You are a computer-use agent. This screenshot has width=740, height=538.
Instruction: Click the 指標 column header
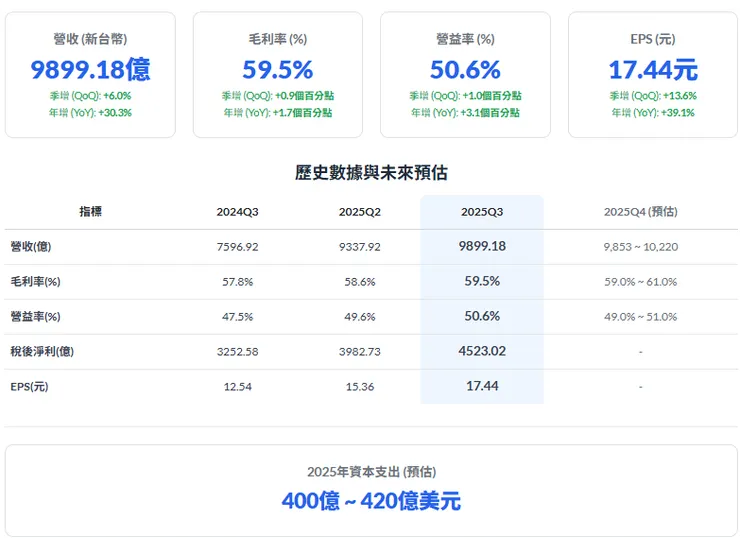pos(90,211)
